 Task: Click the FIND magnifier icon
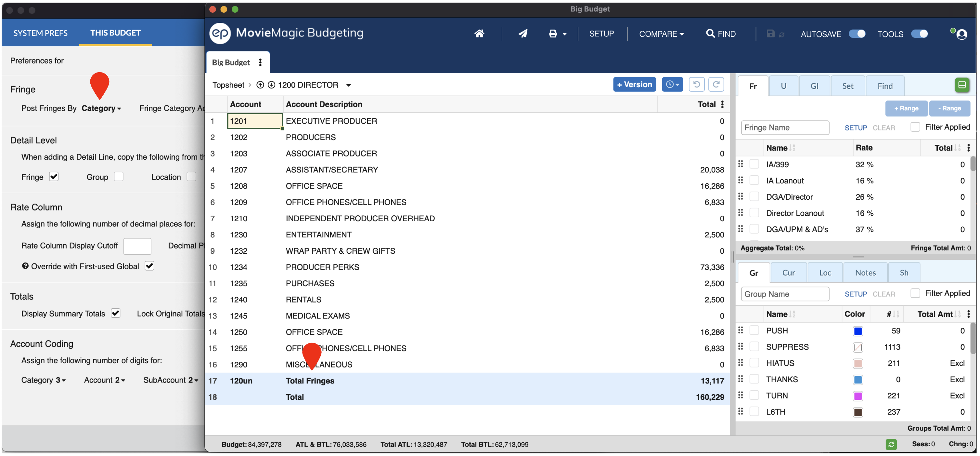(x=710, y=34)
